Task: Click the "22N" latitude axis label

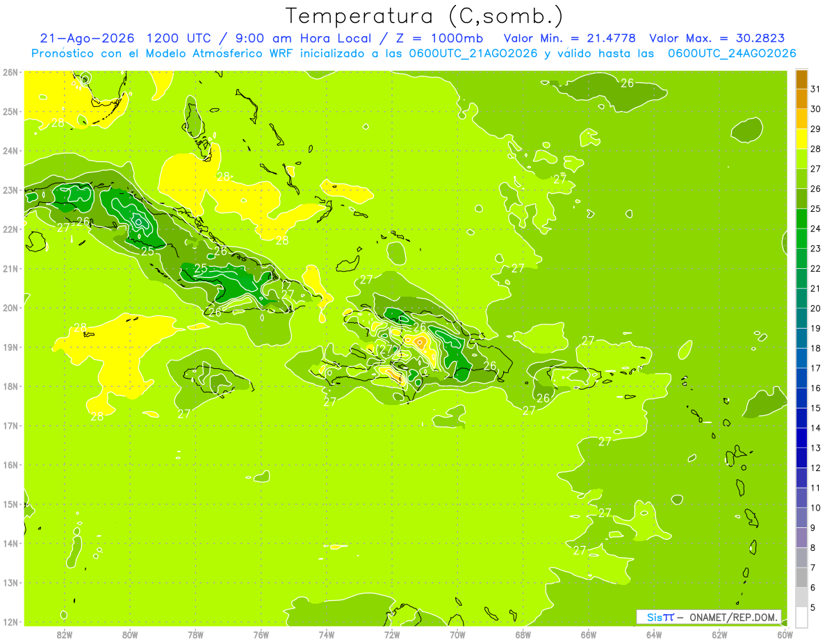Action: 10,229
